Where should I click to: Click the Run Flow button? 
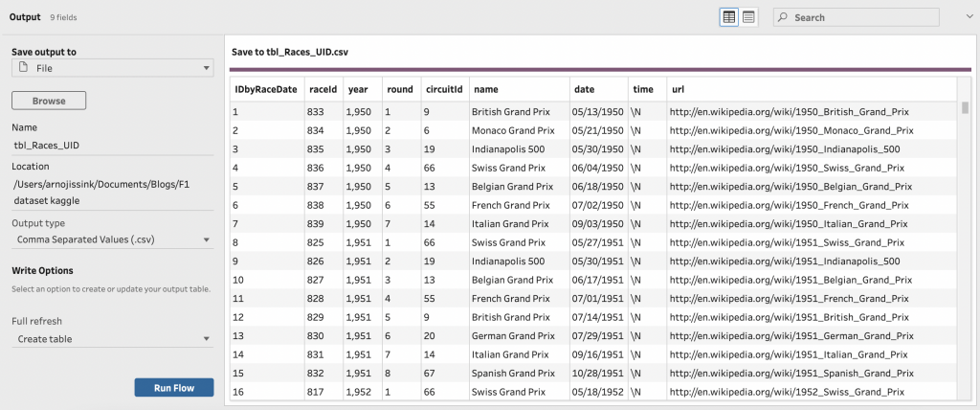[173, 388]
